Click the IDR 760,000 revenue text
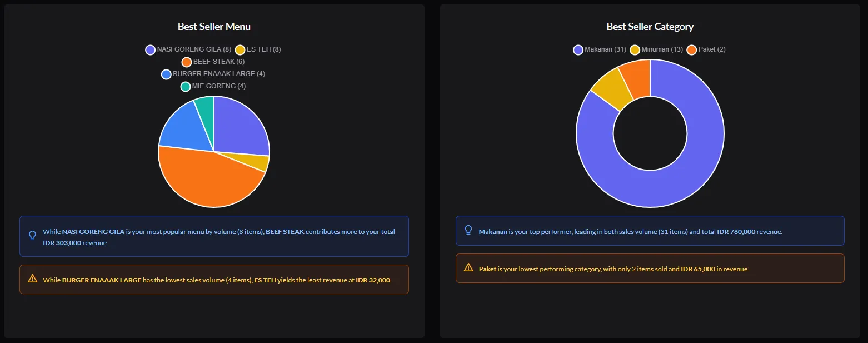Screen dimensions: 868x343 (736, 232)
